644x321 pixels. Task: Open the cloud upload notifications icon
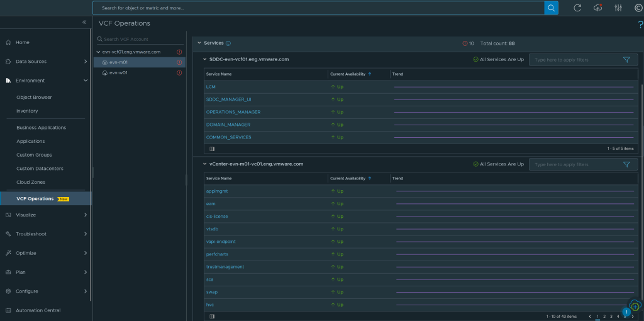click(x=597, y=8)
